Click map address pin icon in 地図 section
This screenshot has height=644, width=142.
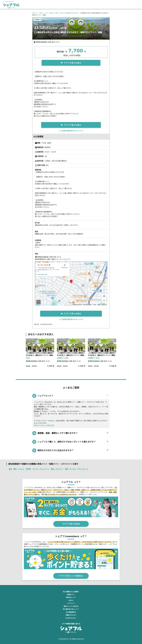(x=36, y=257)
